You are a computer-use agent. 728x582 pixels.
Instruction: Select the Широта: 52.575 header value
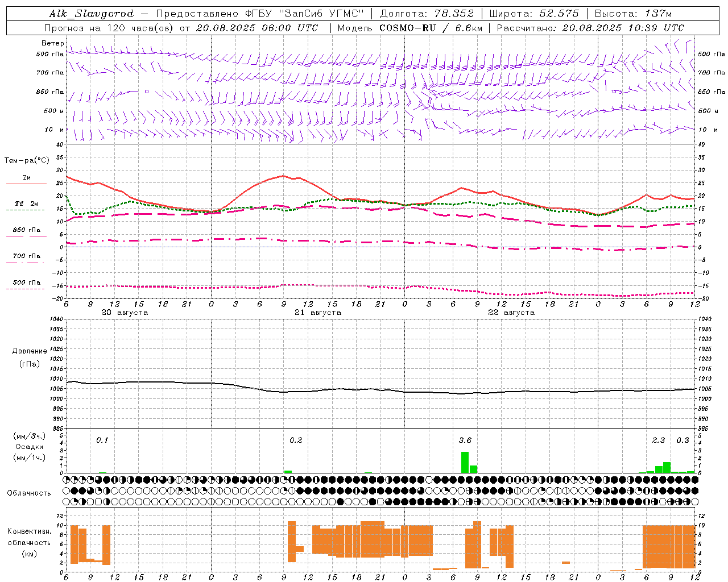tap(534, 14)
